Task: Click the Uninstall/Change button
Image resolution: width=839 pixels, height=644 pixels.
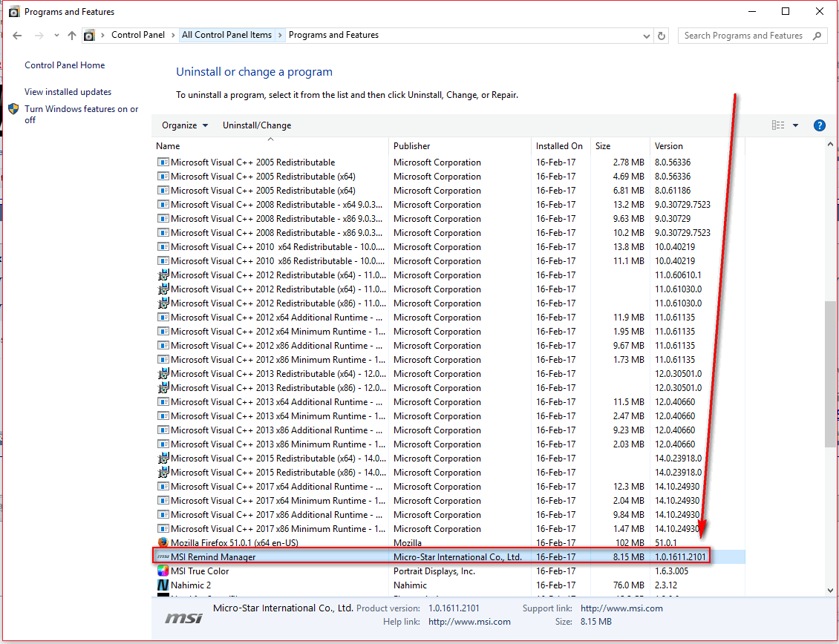Action: pyautogui.click(x=257, y=125)
